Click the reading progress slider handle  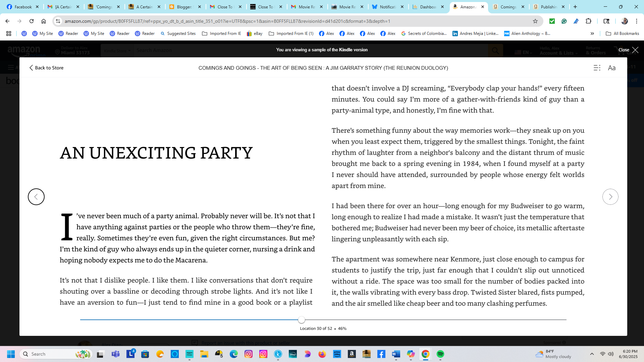pyautogui.click(x=302, y=320)
